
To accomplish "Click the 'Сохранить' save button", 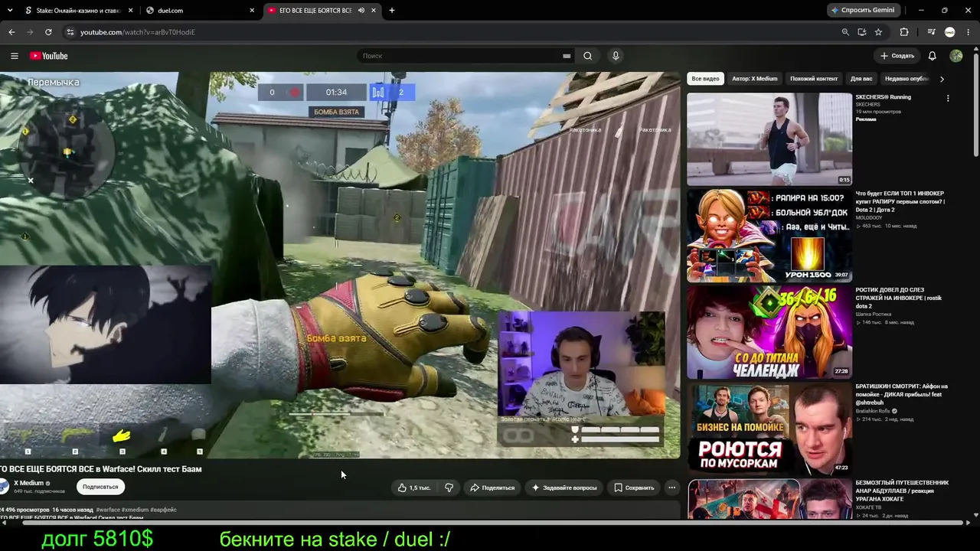I will coord(634,487).
